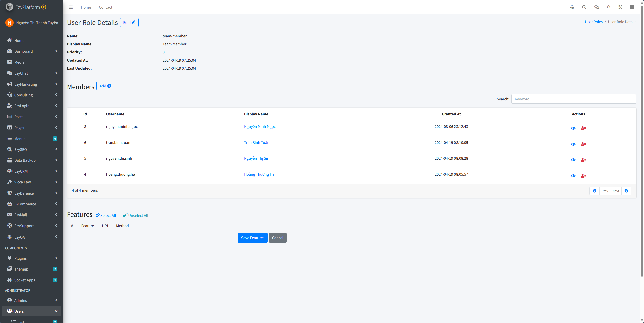Open the search magnifier icon

pyautogui.click(x=584, y=7)
